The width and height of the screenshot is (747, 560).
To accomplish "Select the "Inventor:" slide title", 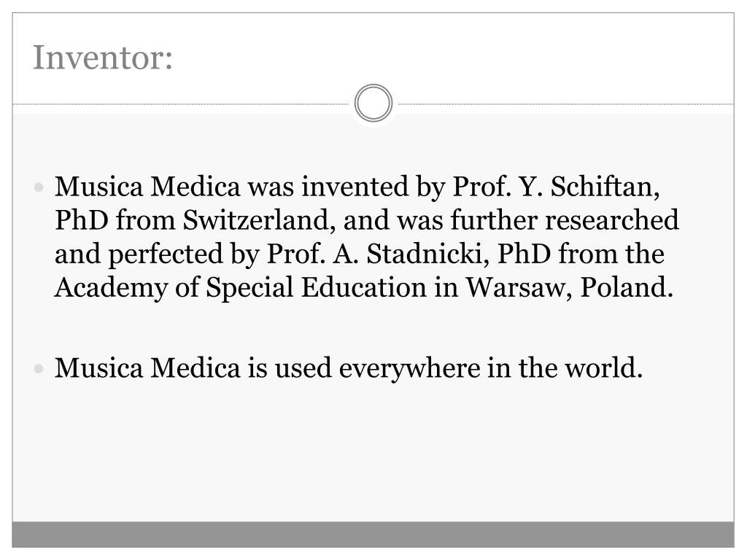I will (103, 58).
